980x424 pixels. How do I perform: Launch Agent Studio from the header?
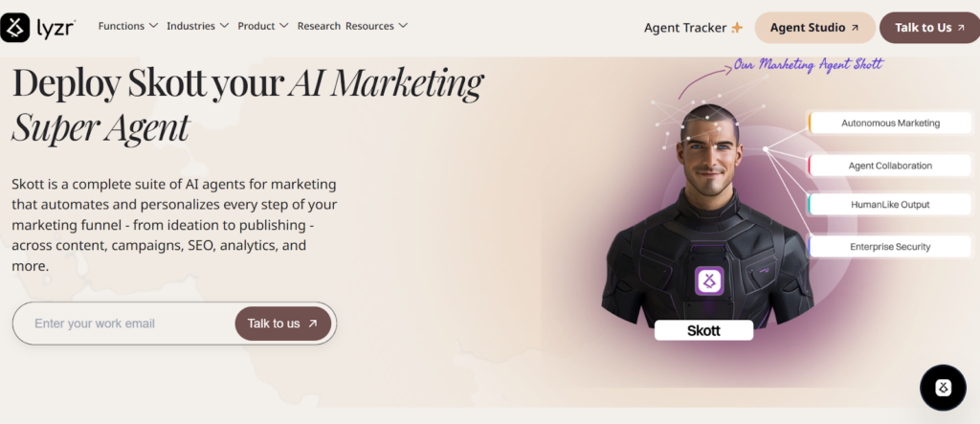[814, 28]
